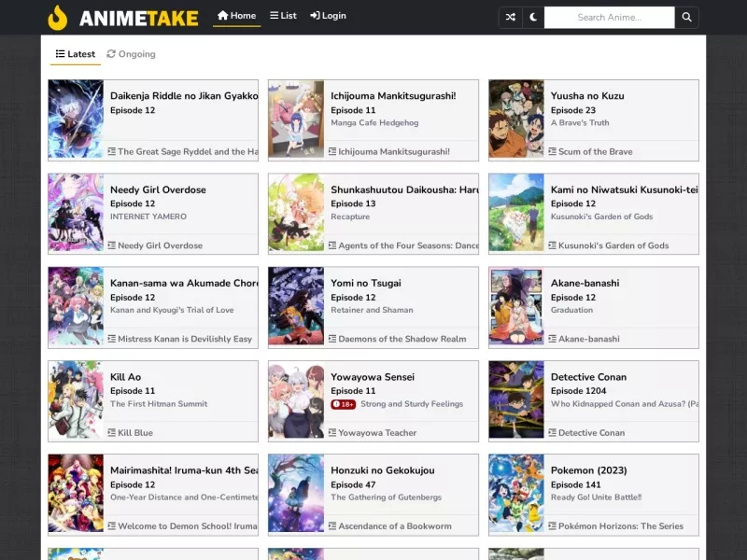Click Detective Conan Episode 1204 text
Screen dimensions: 747x560
[x=578, y=391]
